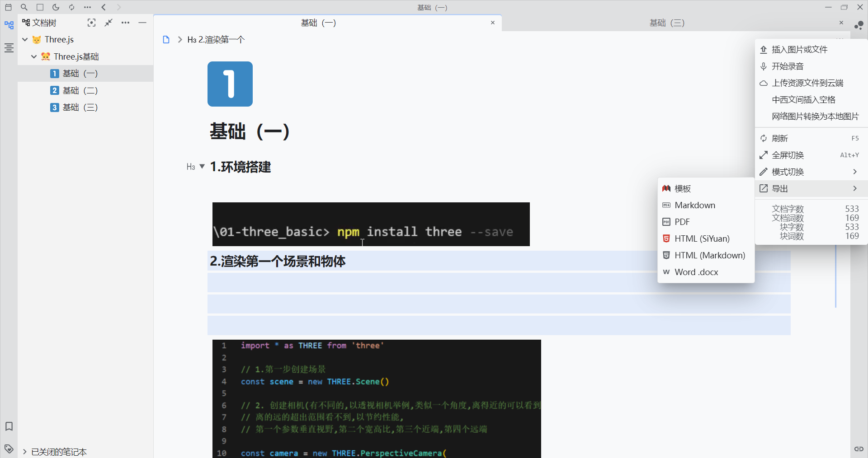Screen dimensions: 868x458
Task: Collapse the Three.js notebook
Action: coord(25,40)
